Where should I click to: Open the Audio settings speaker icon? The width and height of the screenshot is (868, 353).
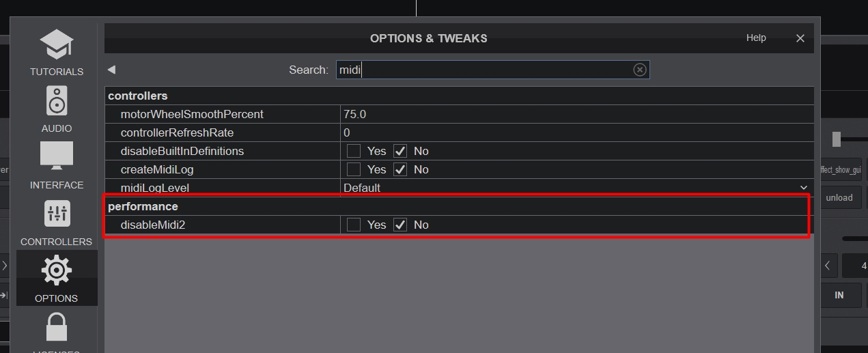(56, 102)
